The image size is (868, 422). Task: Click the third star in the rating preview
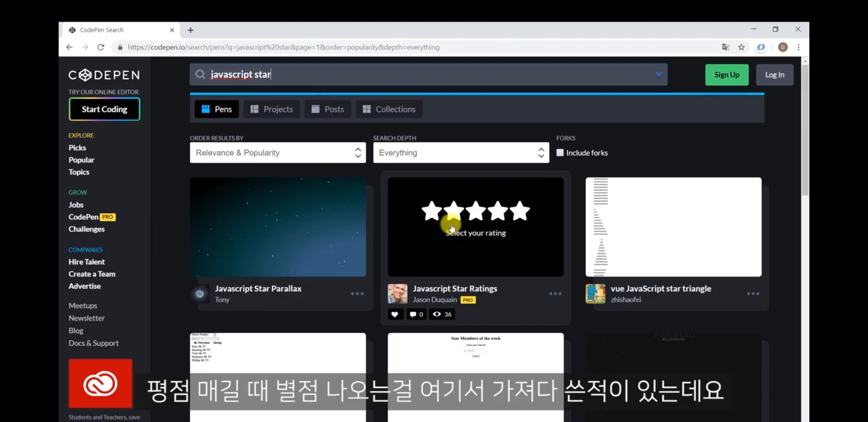click(475, 211)
